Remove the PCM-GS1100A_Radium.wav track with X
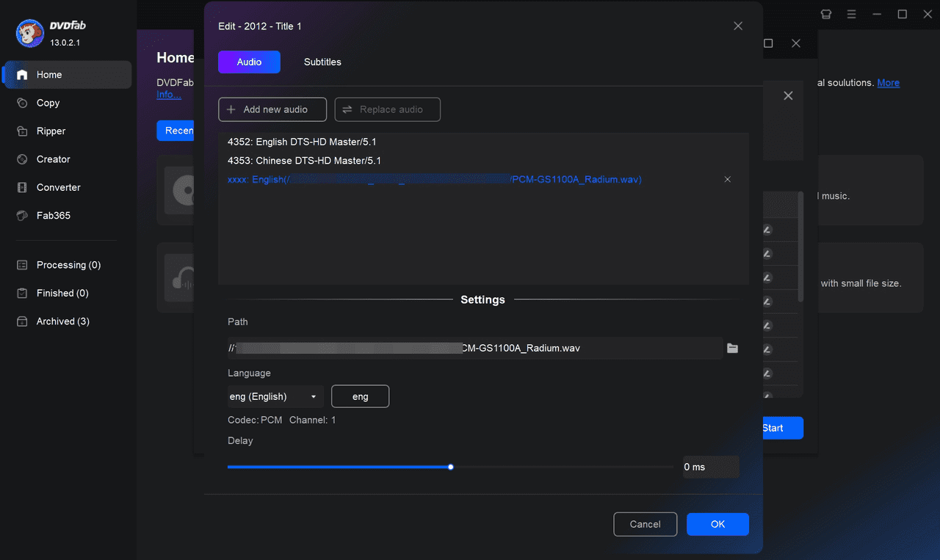The width and height of the screenshot is (940, 560). click(728, 179)
